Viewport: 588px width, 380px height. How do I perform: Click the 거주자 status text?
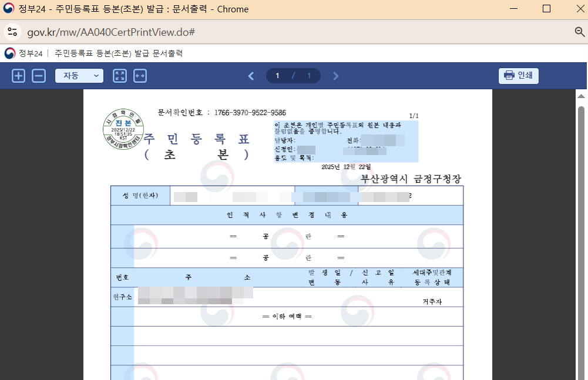click(x=432, y=302)
